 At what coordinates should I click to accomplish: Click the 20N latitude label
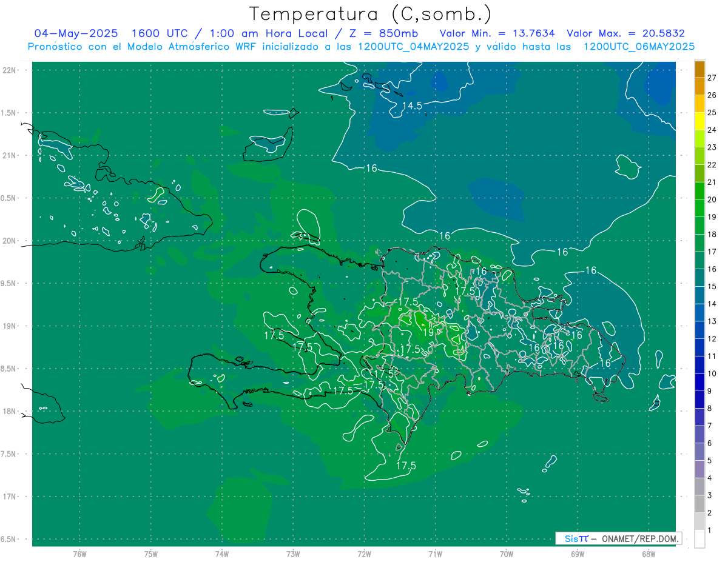[9, 241]
